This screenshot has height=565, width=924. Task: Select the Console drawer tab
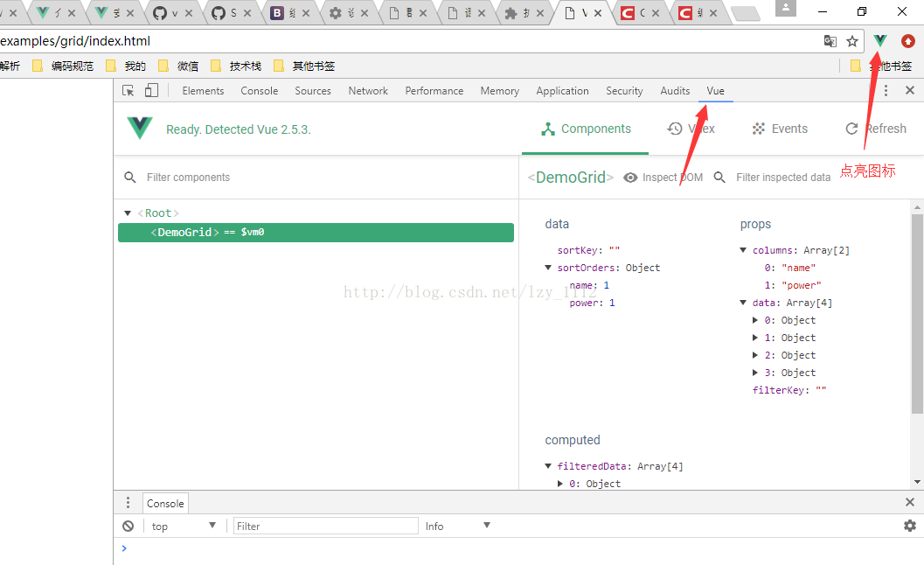tap(165, 504)
